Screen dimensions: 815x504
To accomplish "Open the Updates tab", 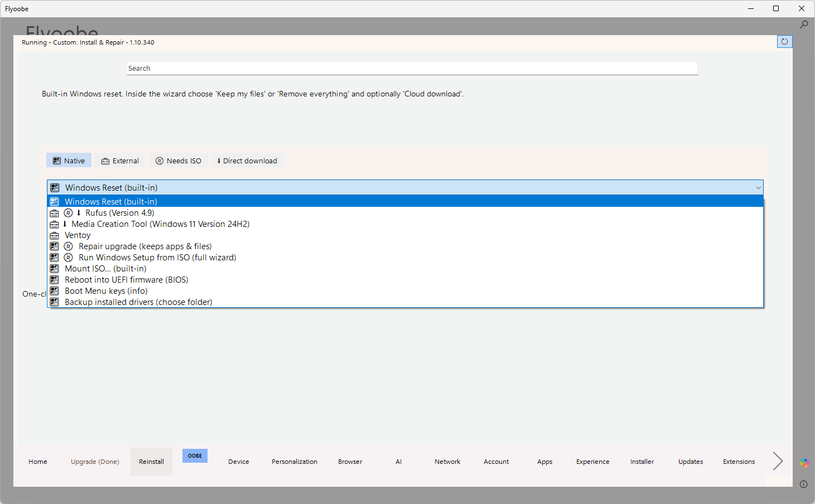I will 691,462.
